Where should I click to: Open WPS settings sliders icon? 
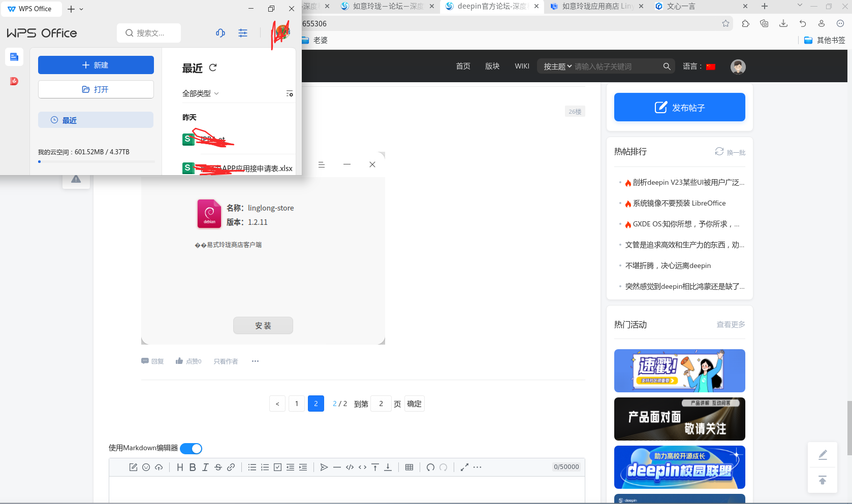click(243, 33)
